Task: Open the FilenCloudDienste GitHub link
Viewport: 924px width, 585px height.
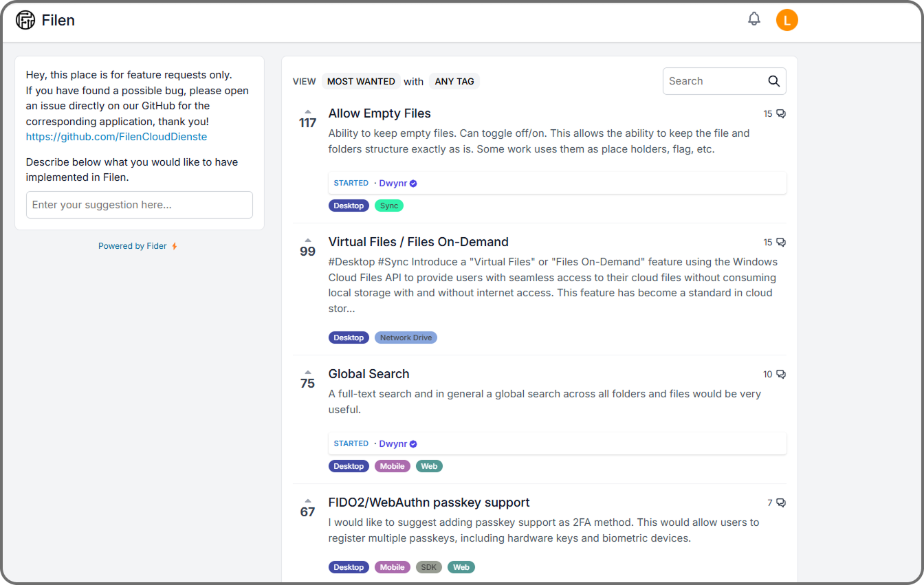Action: [117, 137]
